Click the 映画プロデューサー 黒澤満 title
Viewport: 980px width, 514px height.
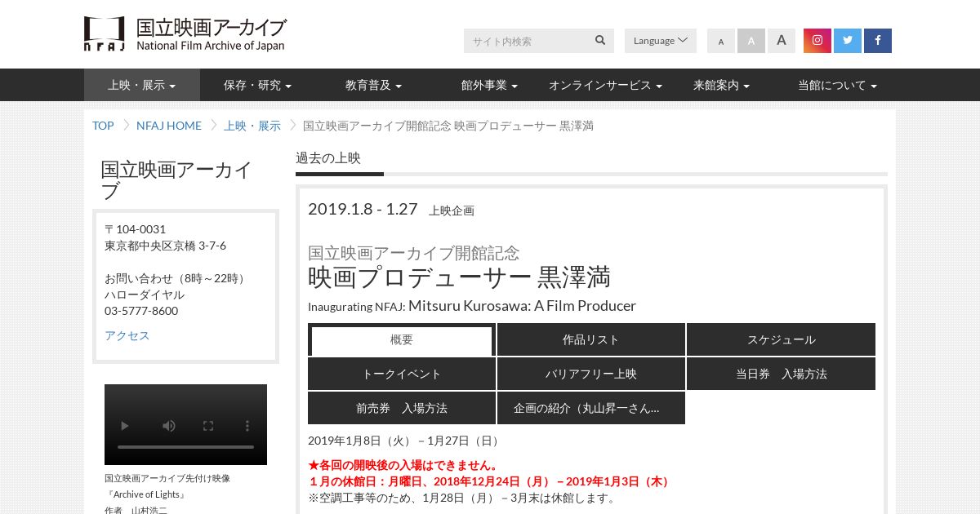click(x=459, y=277)
